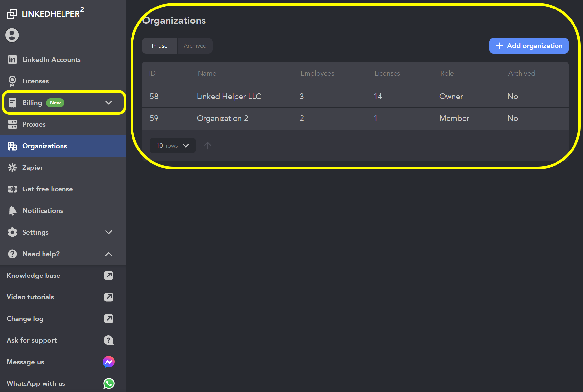The width and height of the screenshot is (583, 392).
Task: Switch to the In use tab
Action: click(x=160, y=46)
